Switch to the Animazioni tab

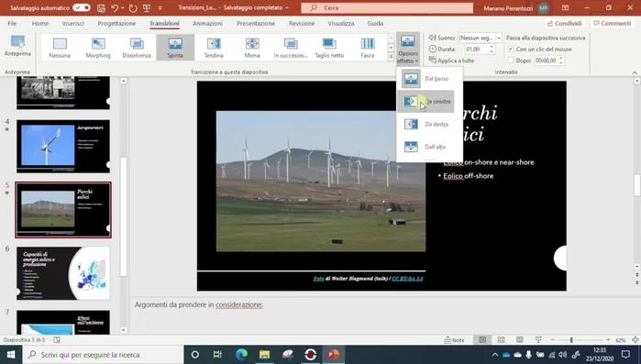click(x=207, y=23)
